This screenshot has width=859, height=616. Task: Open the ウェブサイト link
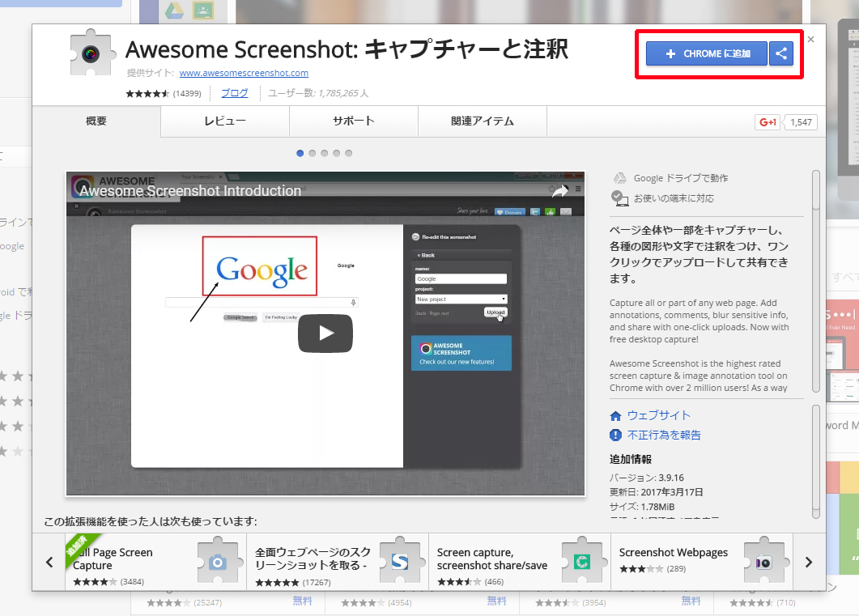point(658,415)
